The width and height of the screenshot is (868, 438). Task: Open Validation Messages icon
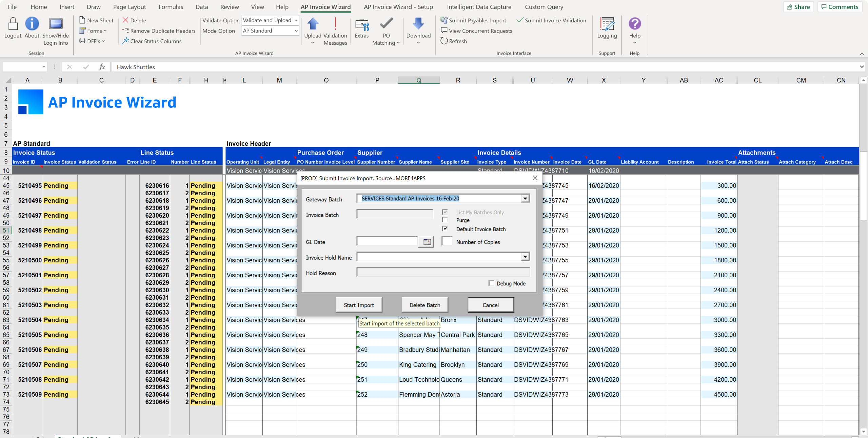335,24
